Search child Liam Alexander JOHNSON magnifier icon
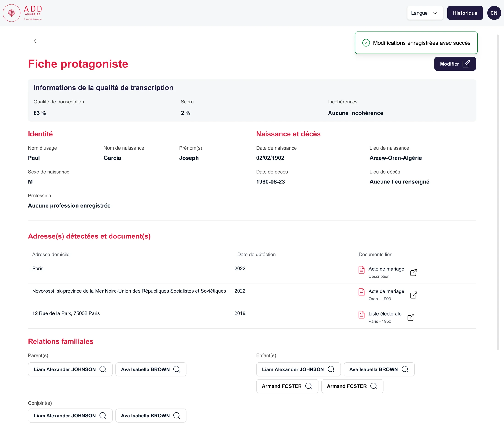The image size is (504, 438). click(331, 369)
